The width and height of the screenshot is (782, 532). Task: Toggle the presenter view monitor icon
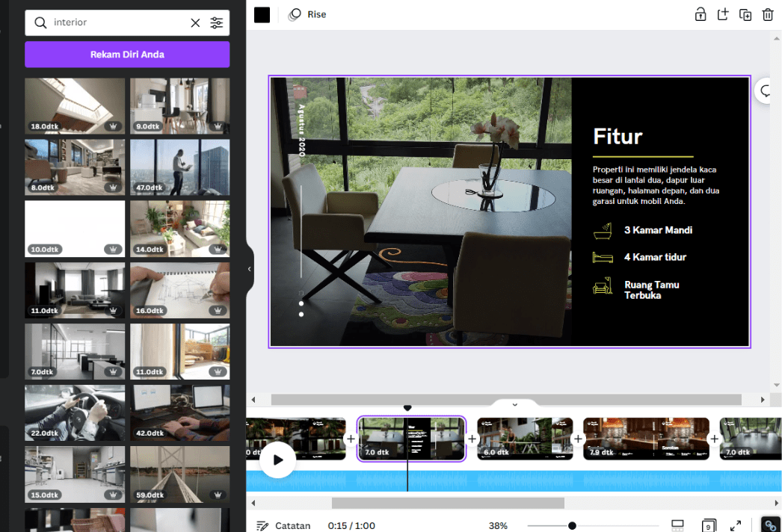(x=679, y=525)
